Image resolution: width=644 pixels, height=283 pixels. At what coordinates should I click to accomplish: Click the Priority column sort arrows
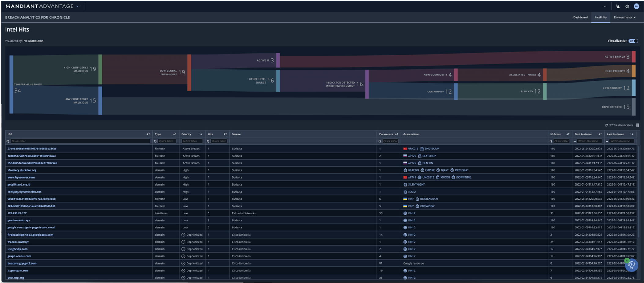(200, 134)
